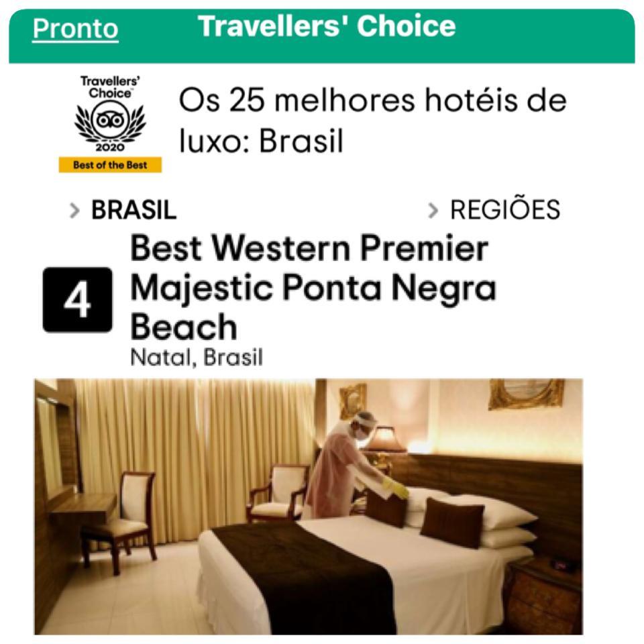Viewport: 644px width, 644px height.
Task: Click the Natal, Brasil location text
Action: point(197,358)
